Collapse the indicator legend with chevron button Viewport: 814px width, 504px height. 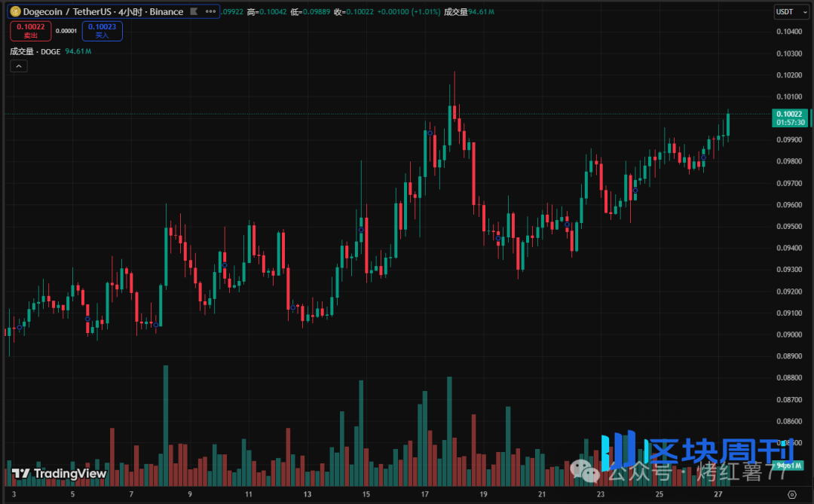click(19, 66)
